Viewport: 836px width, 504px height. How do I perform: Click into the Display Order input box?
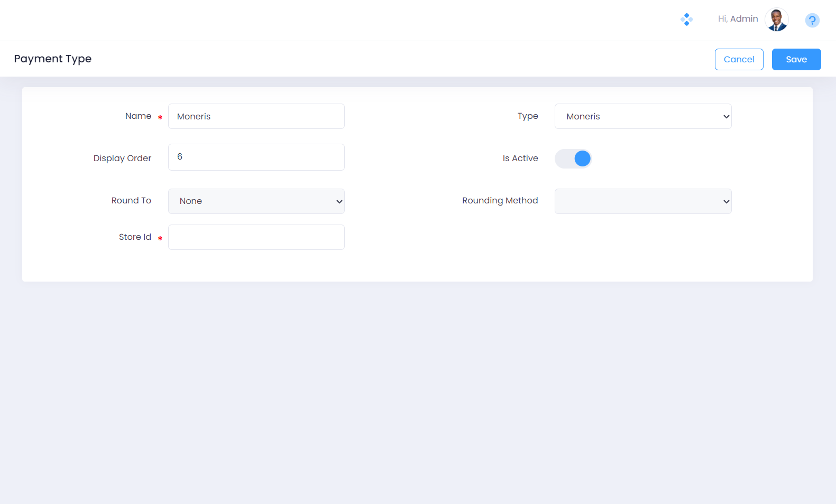256,157
